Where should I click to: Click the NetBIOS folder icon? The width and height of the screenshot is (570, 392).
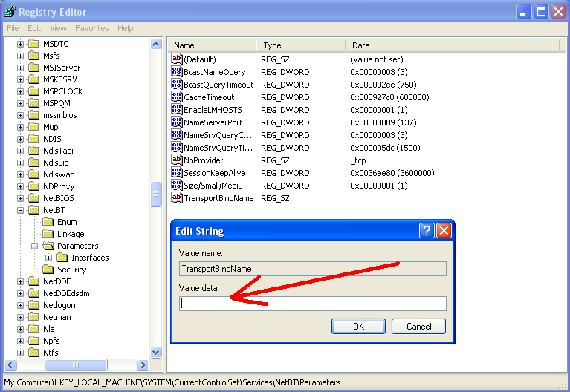point(34,198)
